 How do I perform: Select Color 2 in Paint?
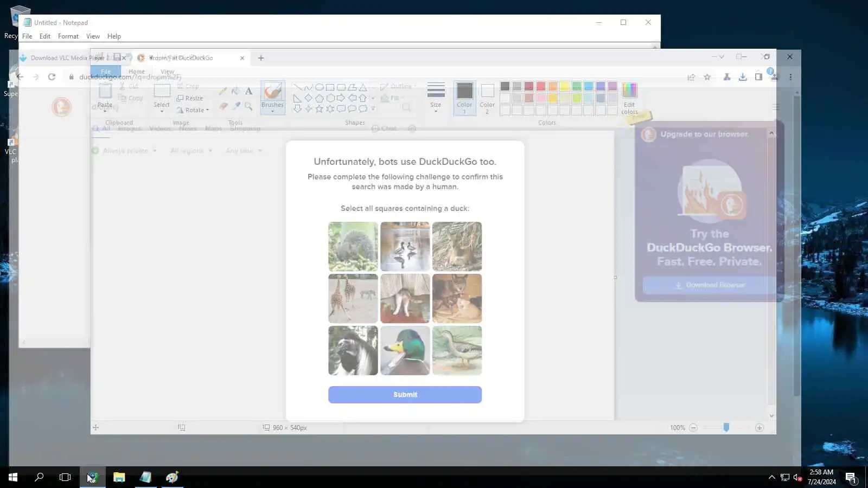(487, 98)
